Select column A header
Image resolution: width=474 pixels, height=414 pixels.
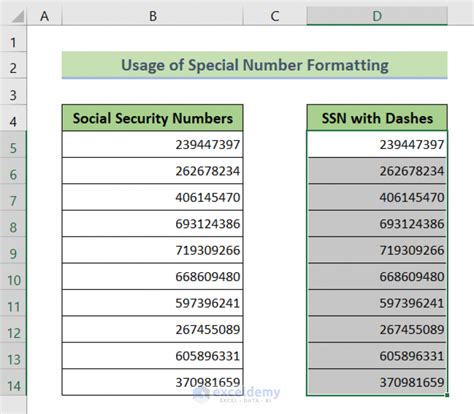[44, 16]
